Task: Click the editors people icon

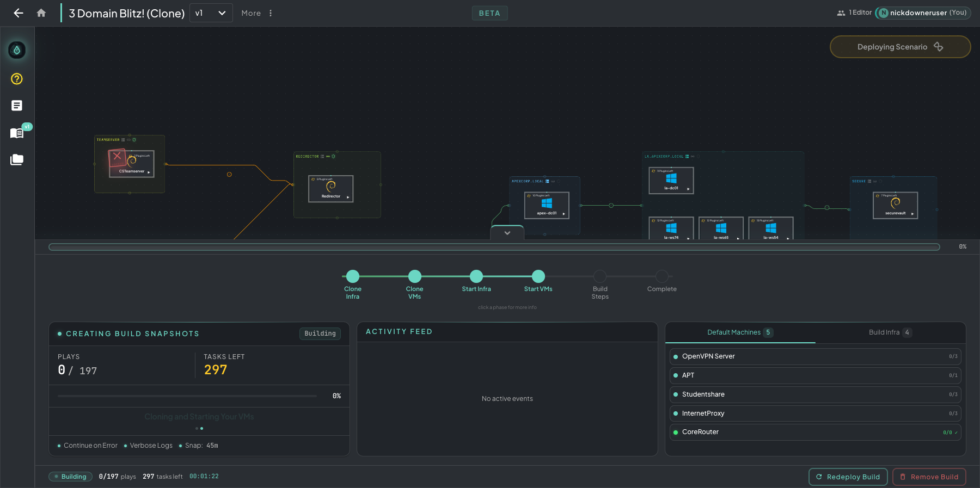Action: [x=841, y=13]
